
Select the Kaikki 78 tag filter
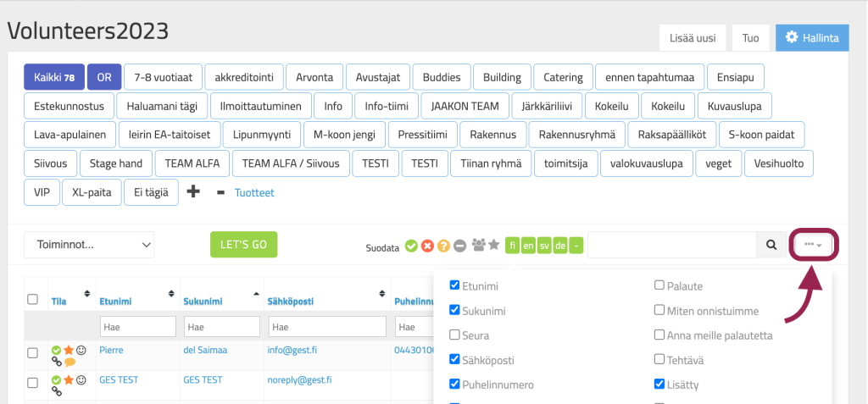(54, 77)
